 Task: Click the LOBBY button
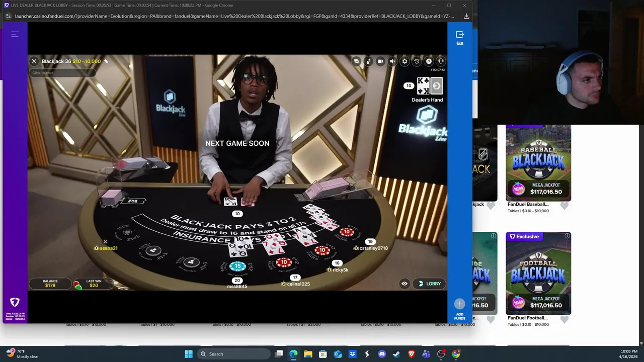(x=429, y=284)
